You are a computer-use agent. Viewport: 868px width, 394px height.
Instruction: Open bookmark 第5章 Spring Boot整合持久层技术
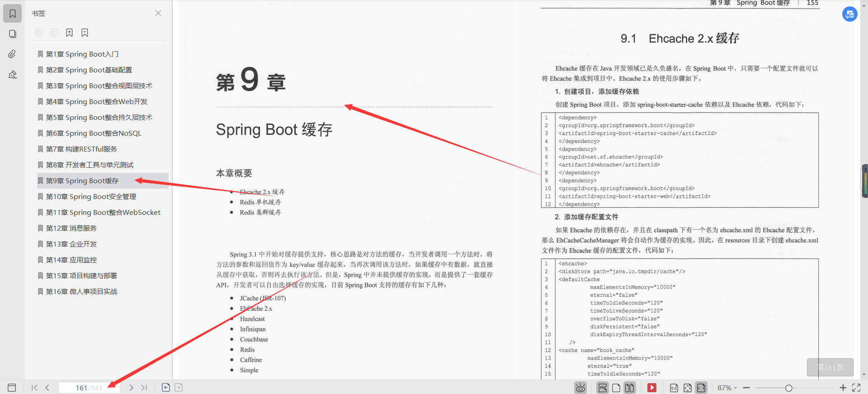pos(103,117)
